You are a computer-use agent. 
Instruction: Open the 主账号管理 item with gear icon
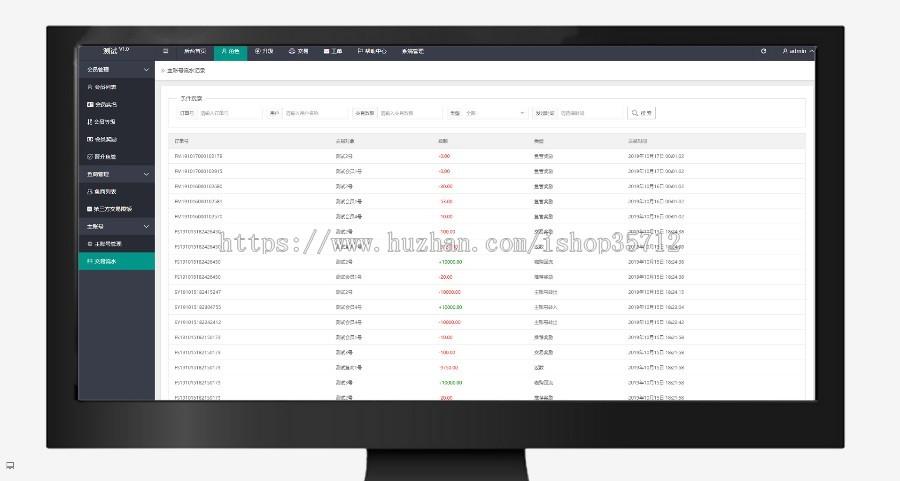[117, 244]
